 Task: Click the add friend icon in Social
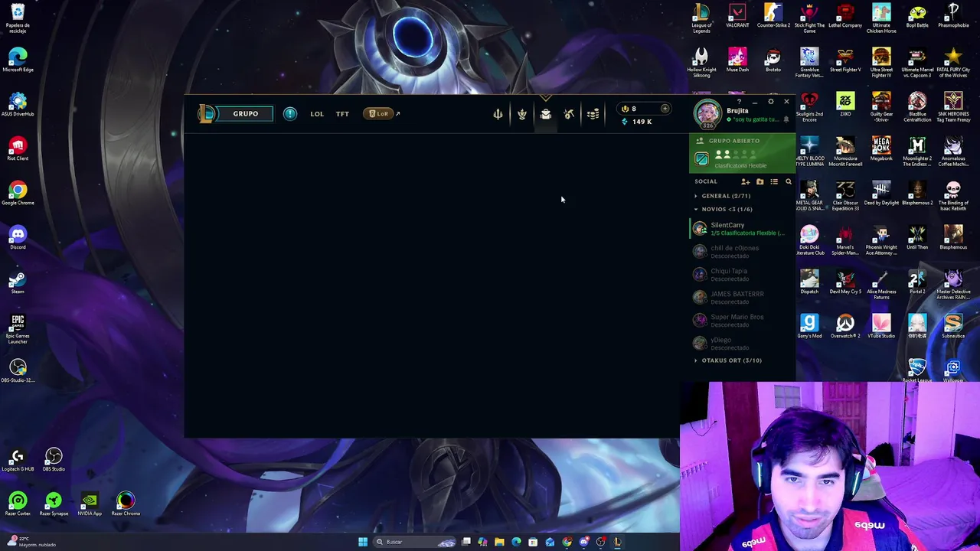tap(745, 182)
